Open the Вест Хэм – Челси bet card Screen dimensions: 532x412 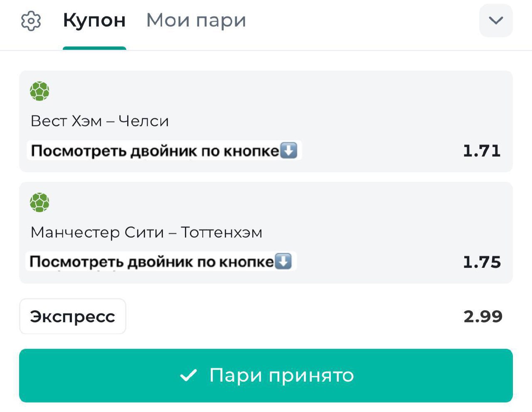coord(266,121)
